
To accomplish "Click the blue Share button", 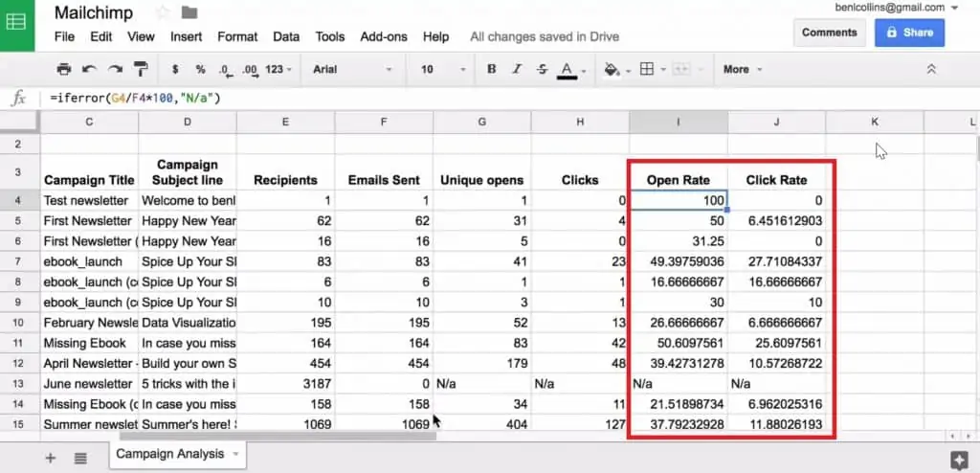I will pos(909,33).
